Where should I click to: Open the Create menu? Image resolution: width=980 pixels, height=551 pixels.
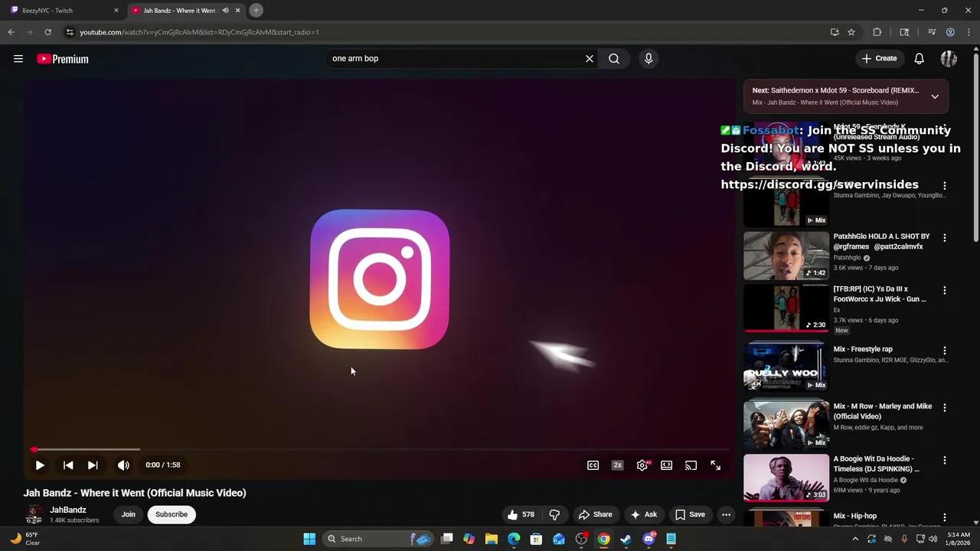point(879,58)
